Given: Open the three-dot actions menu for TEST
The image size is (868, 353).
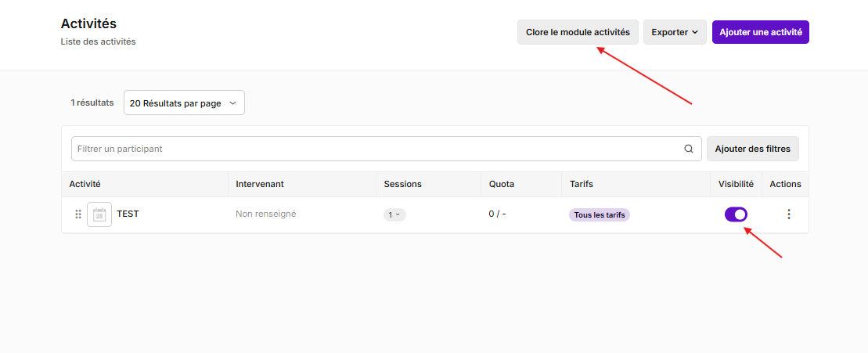Looking at the screenshot, I should point(789,214).
